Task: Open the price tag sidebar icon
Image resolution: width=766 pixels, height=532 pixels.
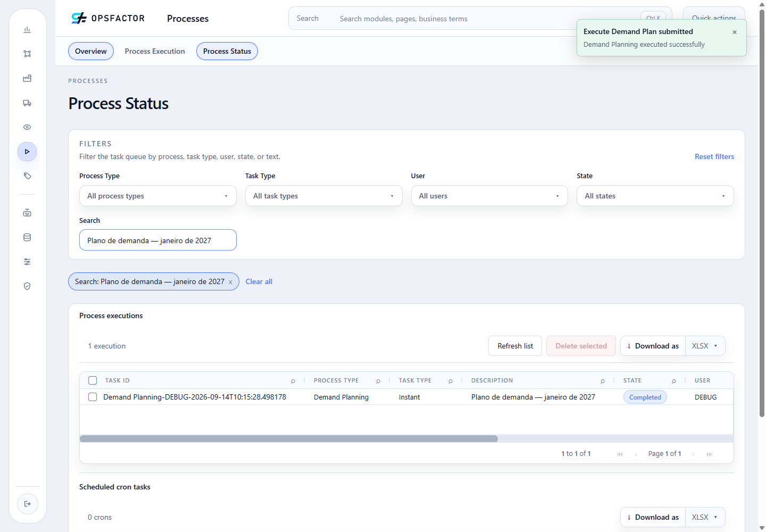Action: [27, 176]
